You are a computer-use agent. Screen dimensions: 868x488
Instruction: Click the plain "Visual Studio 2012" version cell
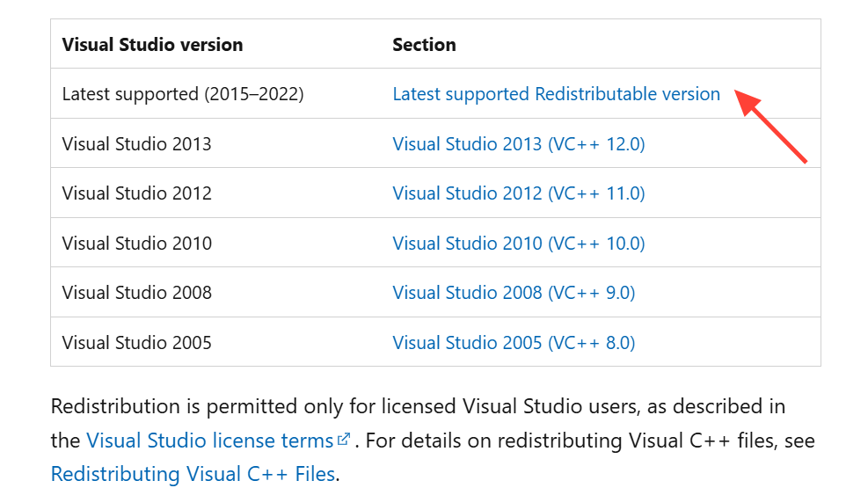tap(136, 193)
